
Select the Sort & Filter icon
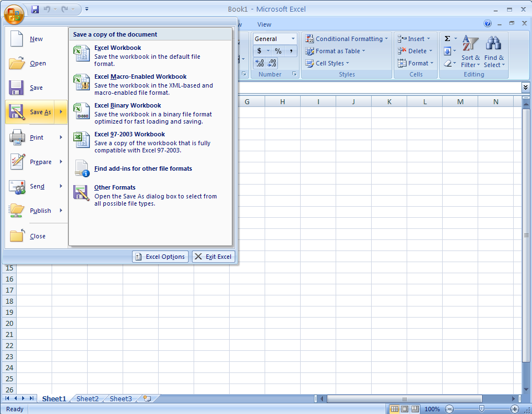tap(470, 44)
